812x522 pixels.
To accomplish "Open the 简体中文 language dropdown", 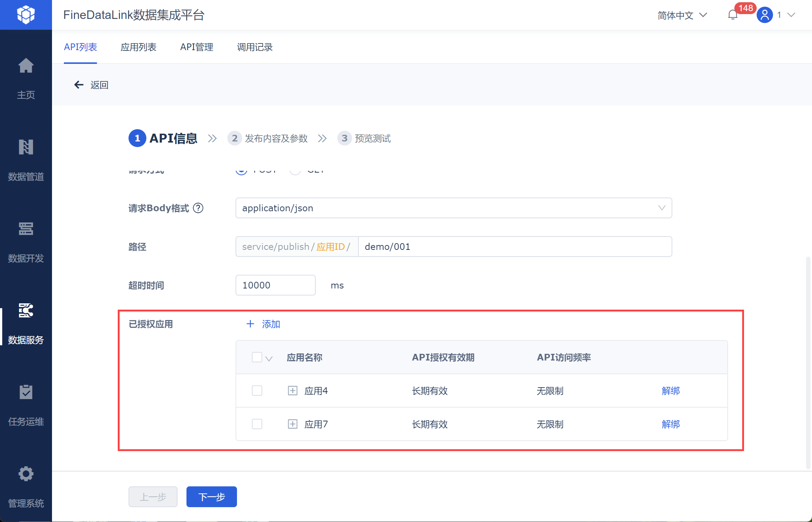I will click(x=682, y=15).
